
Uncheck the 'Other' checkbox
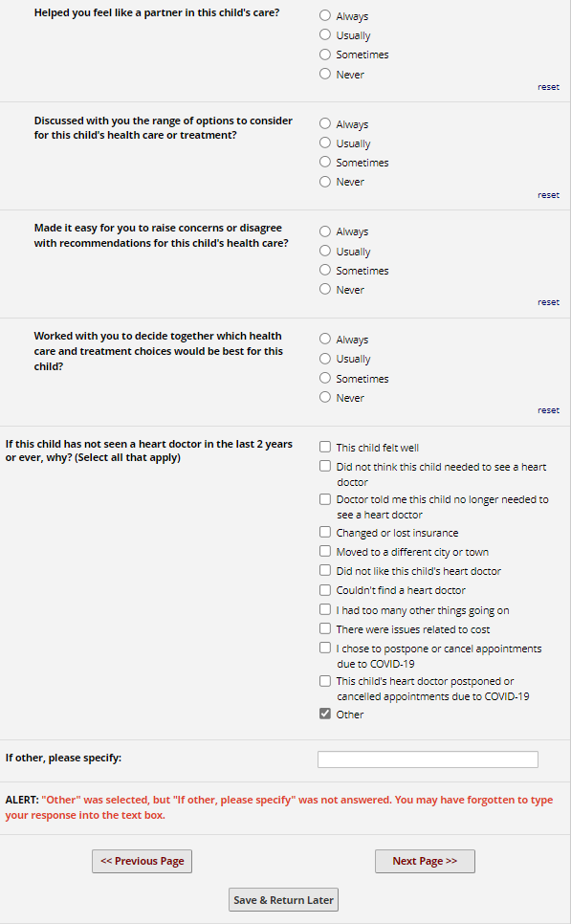[x=324, y=715]
